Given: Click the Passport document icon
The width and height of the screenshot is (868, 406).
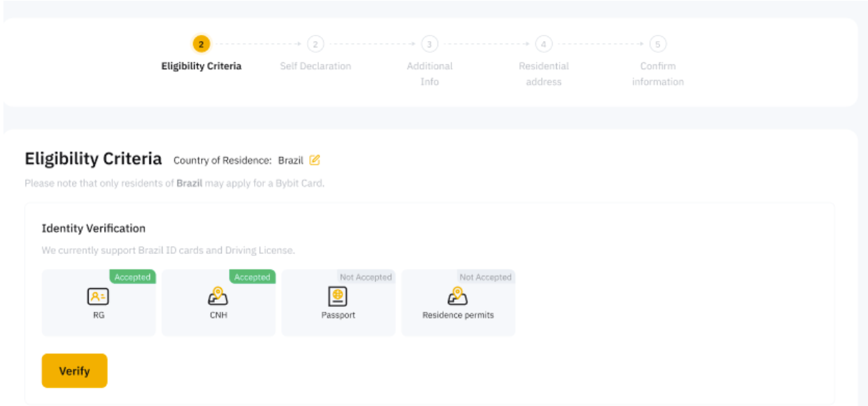Looking at the screenshot, I should (338, 296).
